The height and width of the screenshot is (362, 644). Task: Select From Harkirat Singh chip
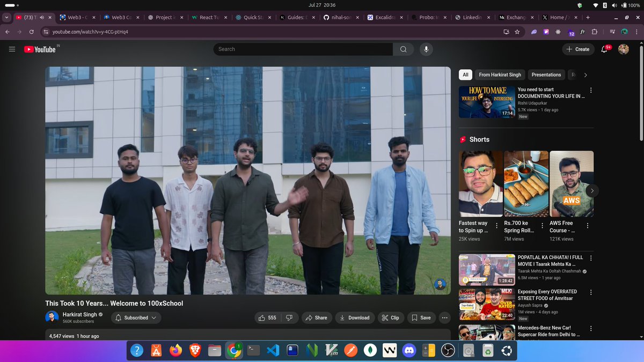[500, 75]
